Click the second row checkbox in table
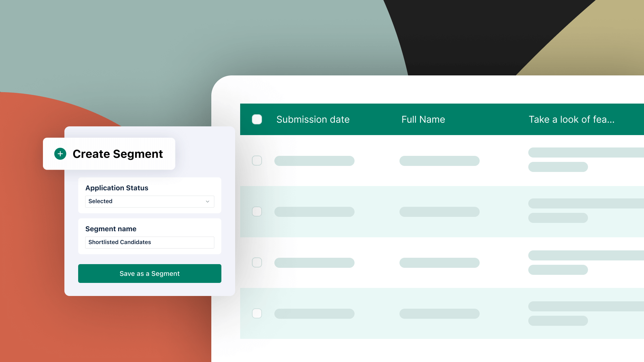This screenshot has height=362, width=644. tap(257, 212)
